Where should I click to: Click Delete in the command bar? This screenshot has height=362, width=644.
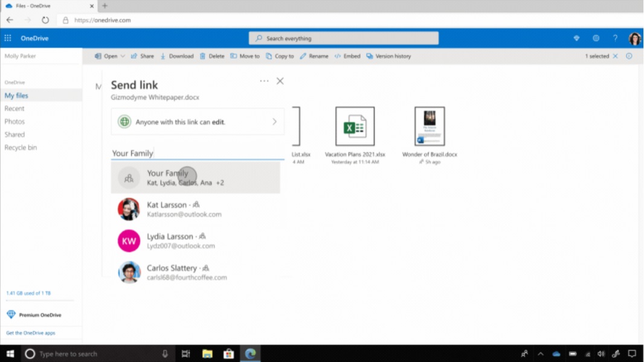tap(212, 56)
